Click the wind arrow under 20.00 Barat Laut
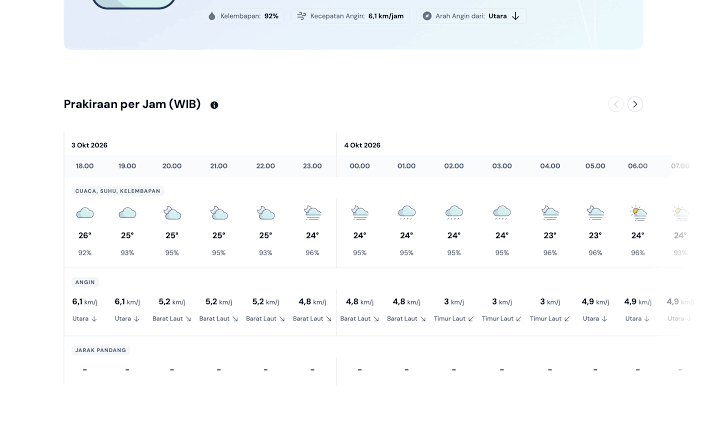Image resolution: width=726 pixels, height=422 pixels. (188, 319)
